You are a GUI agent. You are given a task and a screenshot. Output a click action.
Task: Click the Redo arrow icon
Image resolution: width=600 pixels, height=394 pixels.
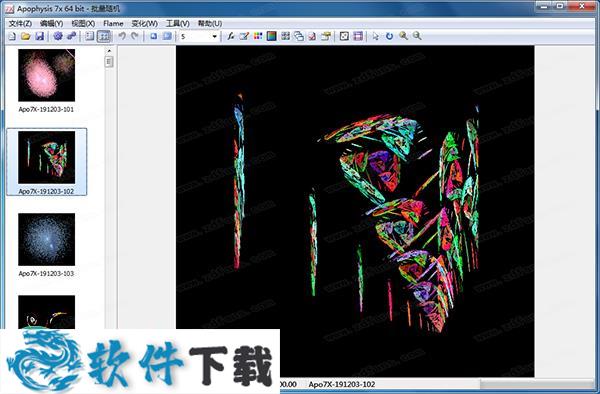(x=135, y=36)
